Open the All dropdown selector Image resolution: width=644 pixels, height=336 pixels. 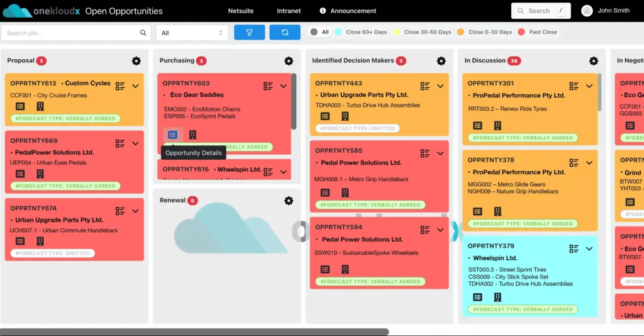pyautogui.click(x=192, y=33)
